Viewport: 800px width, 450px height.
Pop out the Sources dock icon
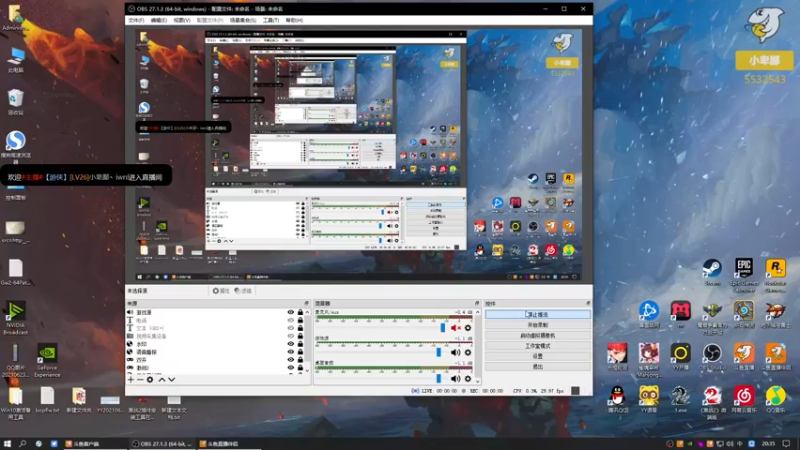point(307,304)
